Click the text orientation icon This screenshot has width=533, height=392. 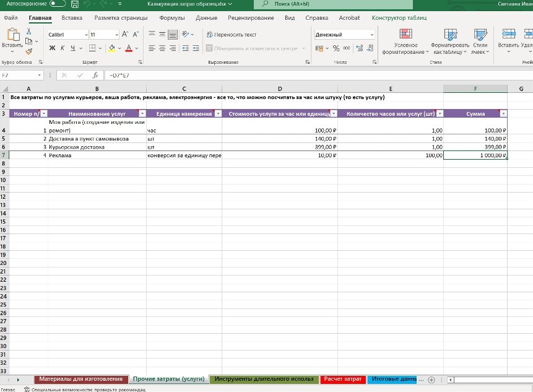186,34
